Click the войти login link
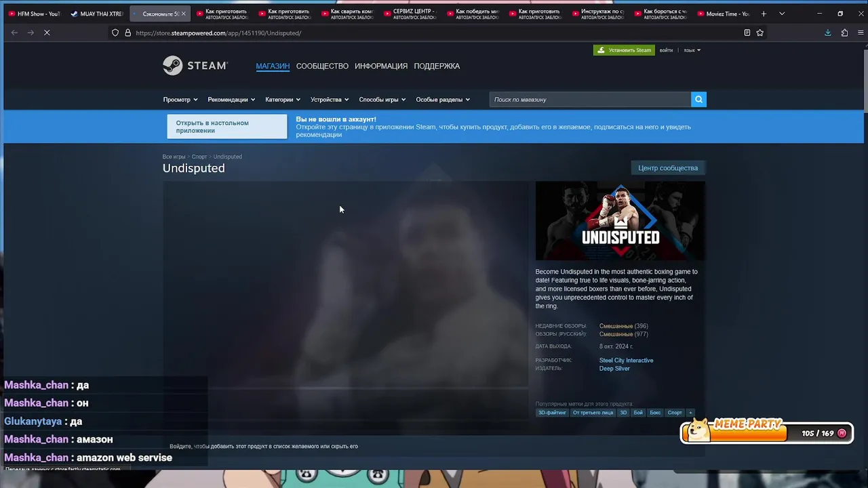Screen dimensions: 868x488 [667, 50]
